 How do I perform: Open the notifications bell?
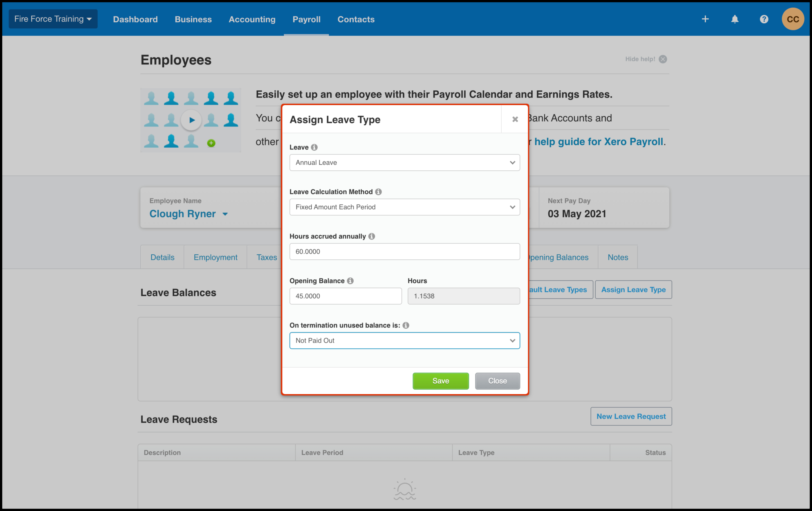(735, 19)
